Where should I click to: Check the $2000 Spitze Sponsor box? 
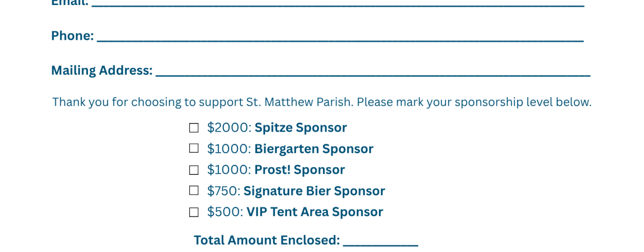tap(194, 128)
